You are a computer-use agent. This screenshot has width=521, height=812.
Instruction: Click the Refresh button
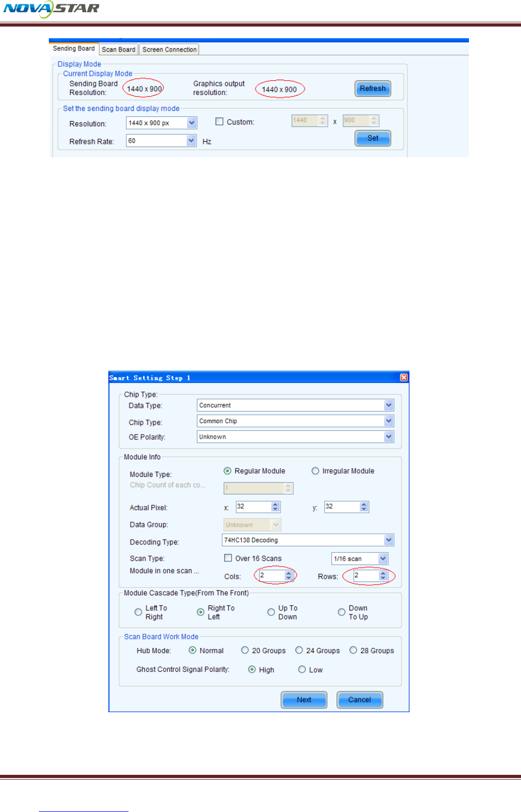coord(372,89)
